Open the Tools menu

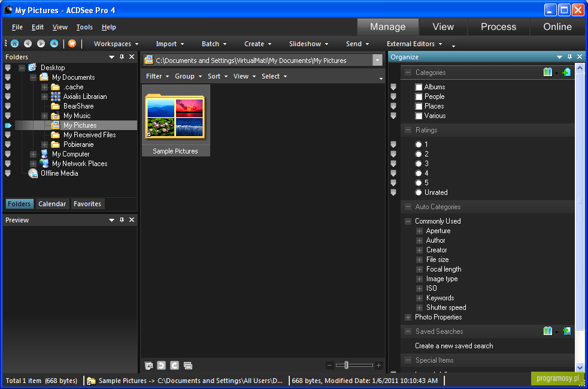[x=84, y=27]
